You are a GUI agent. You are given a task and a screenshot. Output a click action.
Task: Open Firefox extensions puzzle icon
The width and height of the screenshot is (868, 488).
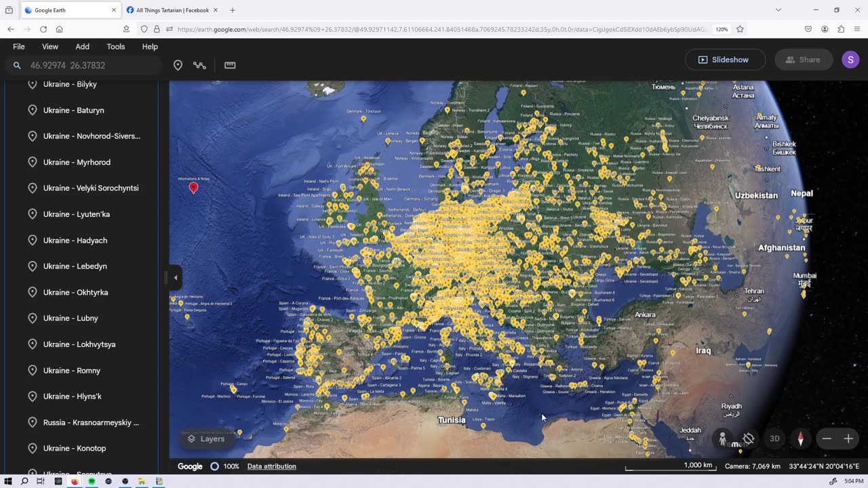click(841, 29)
